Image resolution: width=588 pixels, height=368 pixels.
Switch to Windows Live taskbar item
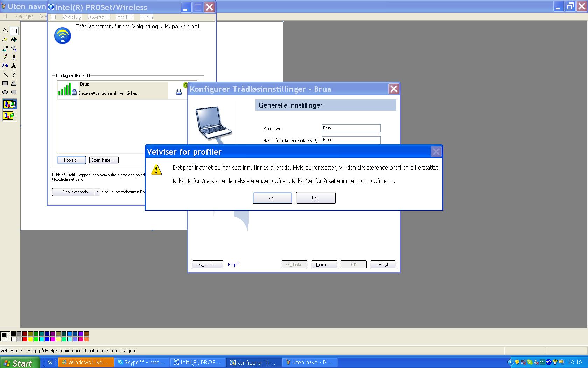(86, 362)
